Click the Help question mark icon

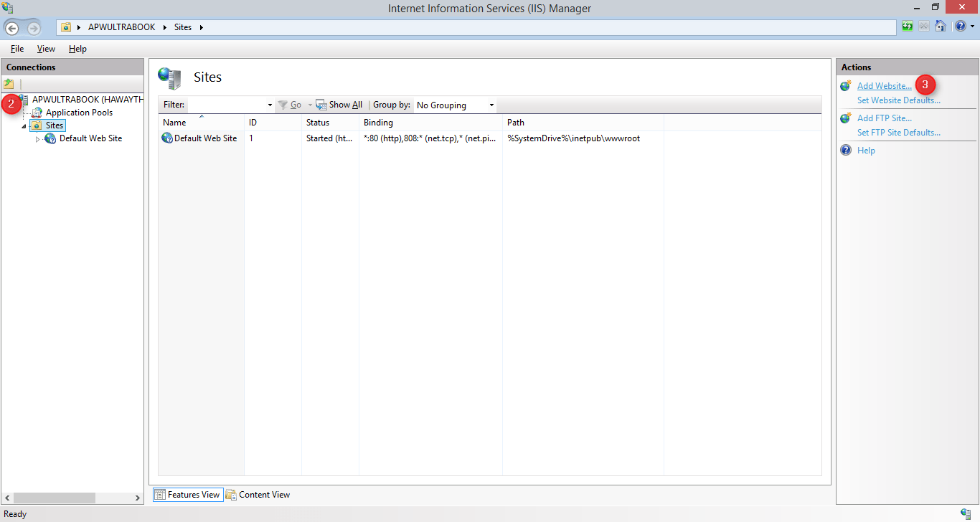(x=961, y=26)
